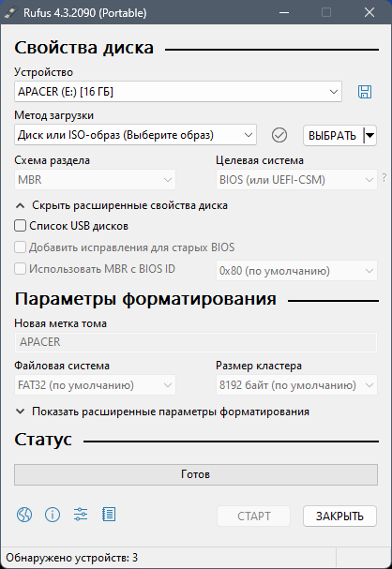
Task: Open application settings sliders icon
Action: click(x=81, y=515)
